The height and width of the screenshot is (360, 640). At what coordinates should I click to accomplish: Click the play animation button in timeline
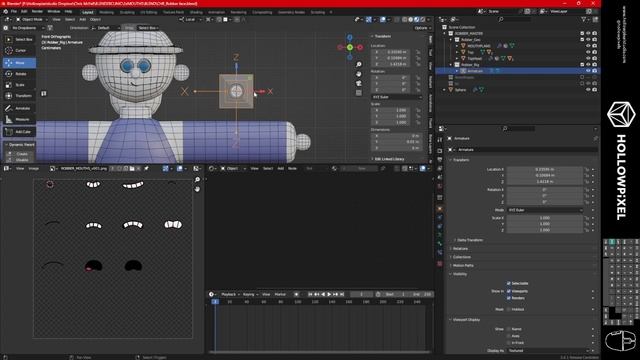pyautogui.click(x=329, y=294)
